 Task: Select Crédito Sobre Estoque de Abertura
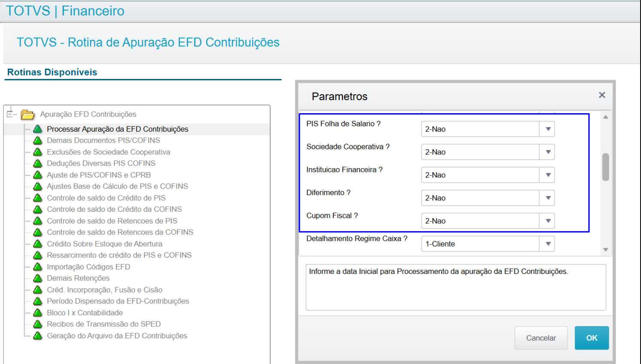click(105, 244)
